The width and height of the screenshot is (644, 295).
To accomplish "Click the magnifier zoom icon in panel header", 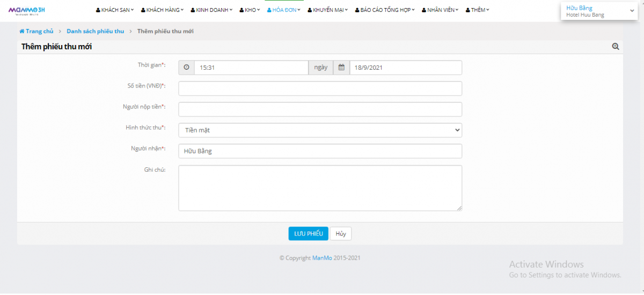I will pyautogui.click(x=616, y=47).
